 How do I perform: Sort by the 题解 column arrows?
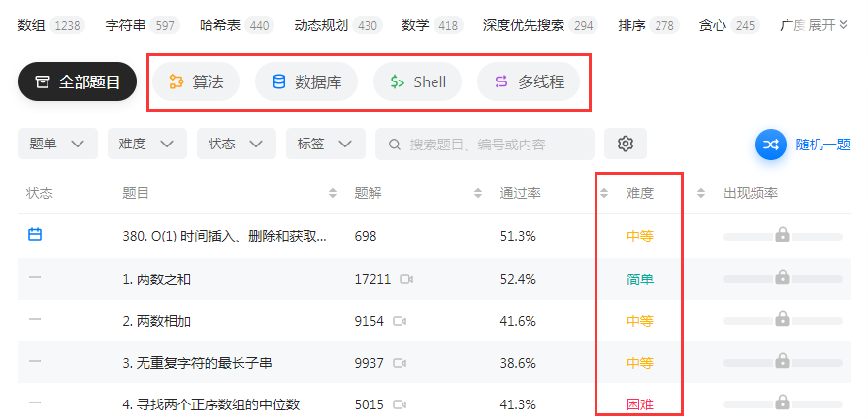click(478, 193)
